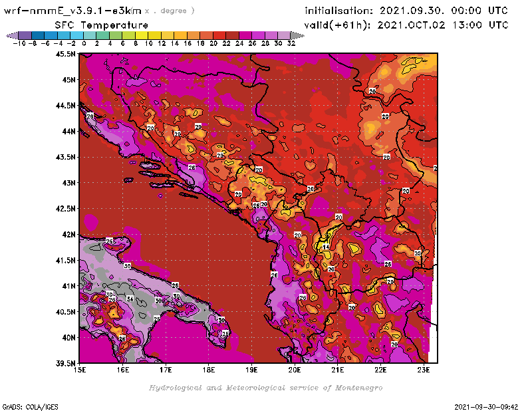
Task: Click the 42.5N latitude label
Action: (65, 209)
